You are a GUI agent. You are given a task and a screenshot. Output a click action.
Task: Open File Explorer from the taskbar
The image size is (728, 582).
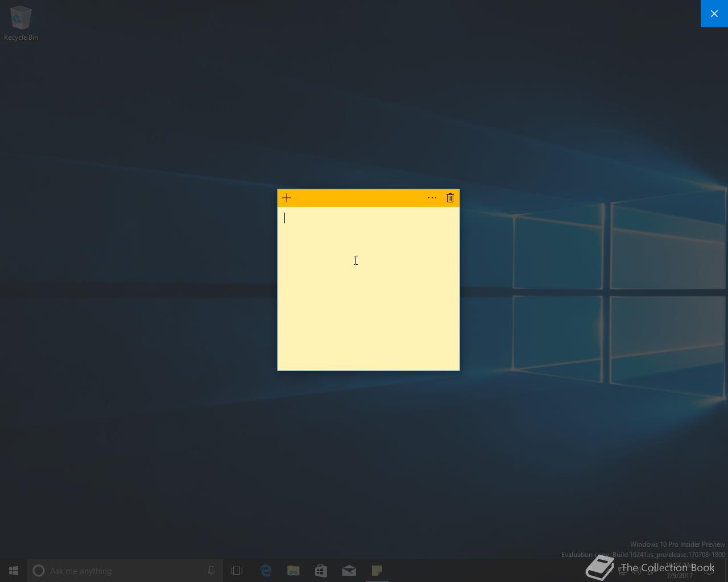[x=293, y=571]
